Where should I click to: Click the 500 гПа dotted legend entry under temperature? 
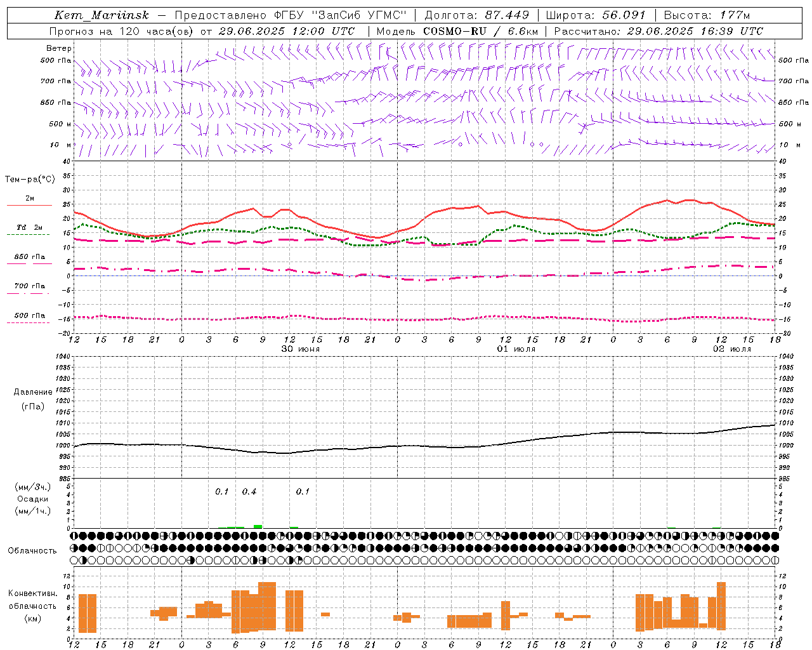click(29, 319)
